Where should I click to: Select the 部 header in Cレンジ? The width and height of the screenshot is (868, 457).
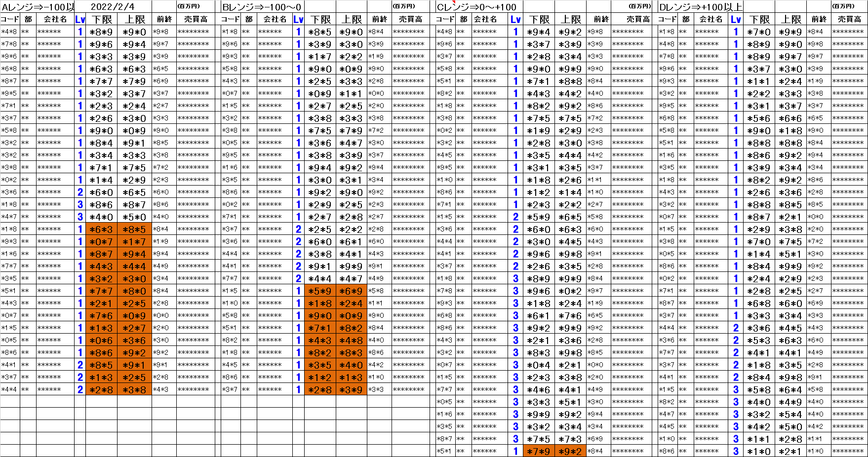pos(463,19)
